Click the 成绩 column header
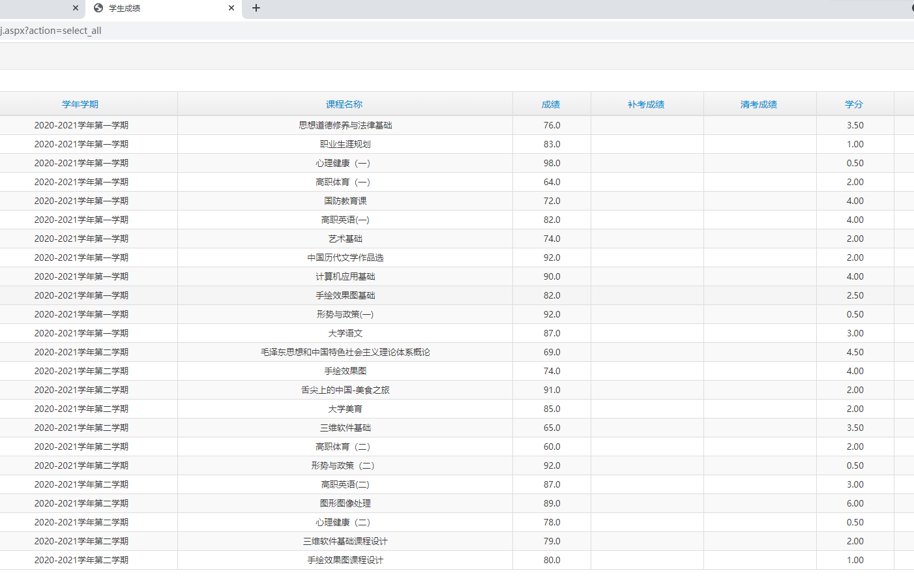 point(551,104)
